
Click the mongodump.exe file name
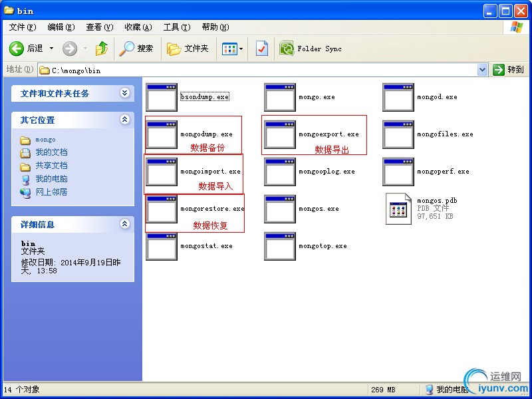pos(206,134)
